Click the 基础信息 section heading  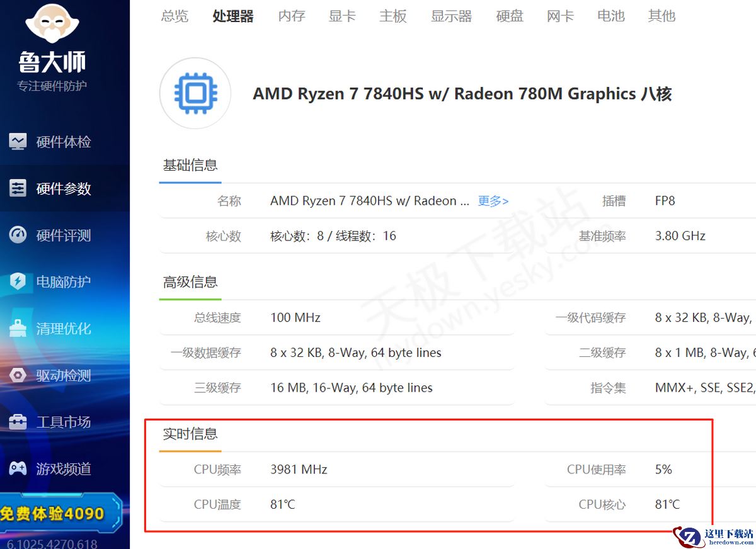pyautogui.click(x=190, y=165)
